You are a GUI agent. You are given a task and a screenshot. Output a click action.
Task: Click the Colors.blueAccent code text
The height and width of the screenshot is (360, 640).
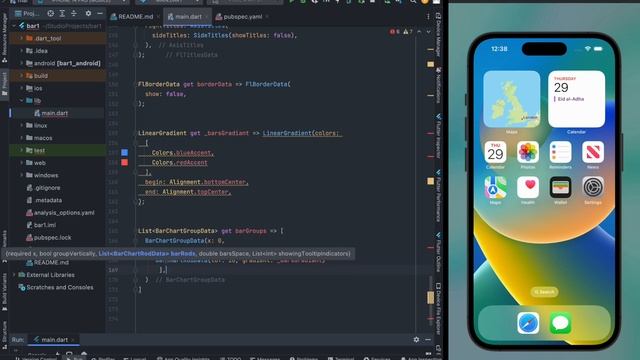click(x=182, y=153)
